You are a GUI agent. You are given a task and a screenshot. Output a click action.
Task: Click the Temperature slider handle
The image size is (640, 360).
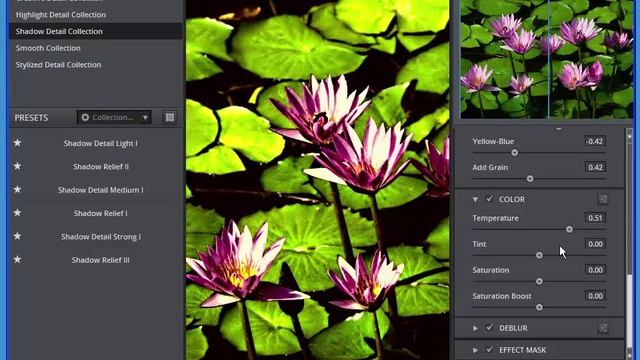point(569,229)
